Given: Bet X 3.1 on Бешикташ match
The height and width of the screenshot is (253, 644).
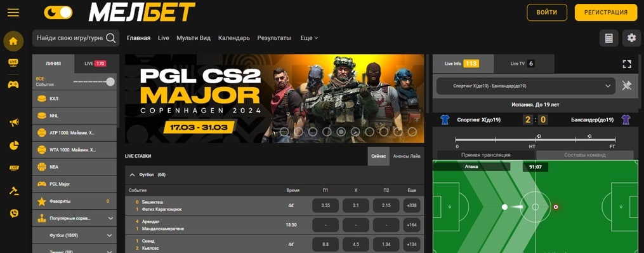Looking at the screenshot, I should tap(356, 205).
